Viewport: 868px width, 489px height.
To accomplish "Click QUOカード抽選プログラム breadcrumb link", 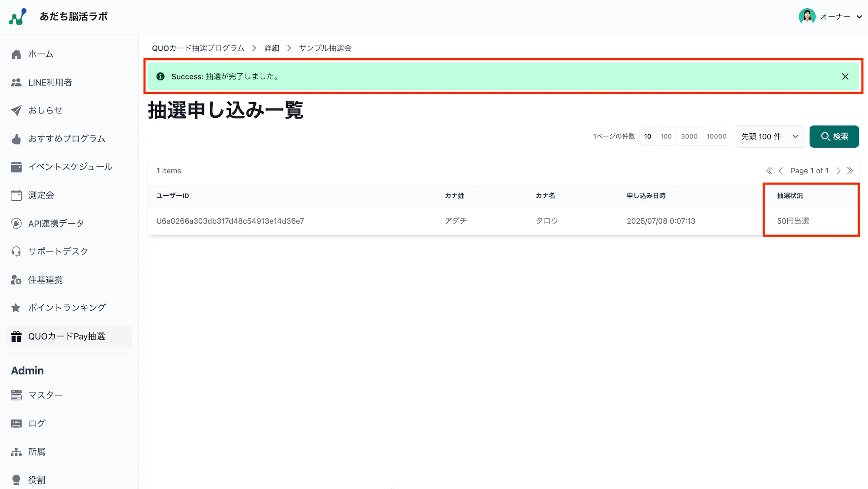I will 198,48.
